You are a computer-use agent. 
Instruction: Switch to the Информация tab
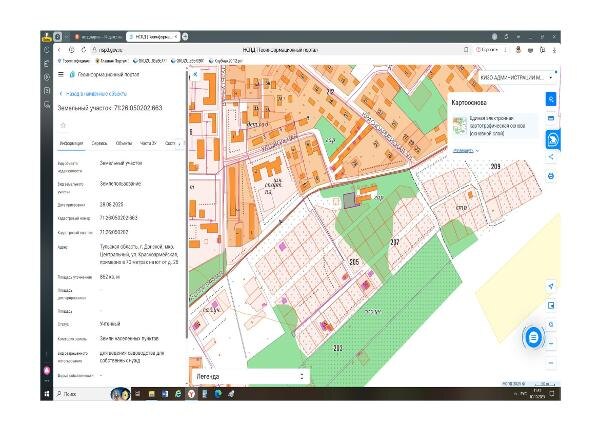tap(71, 144)
